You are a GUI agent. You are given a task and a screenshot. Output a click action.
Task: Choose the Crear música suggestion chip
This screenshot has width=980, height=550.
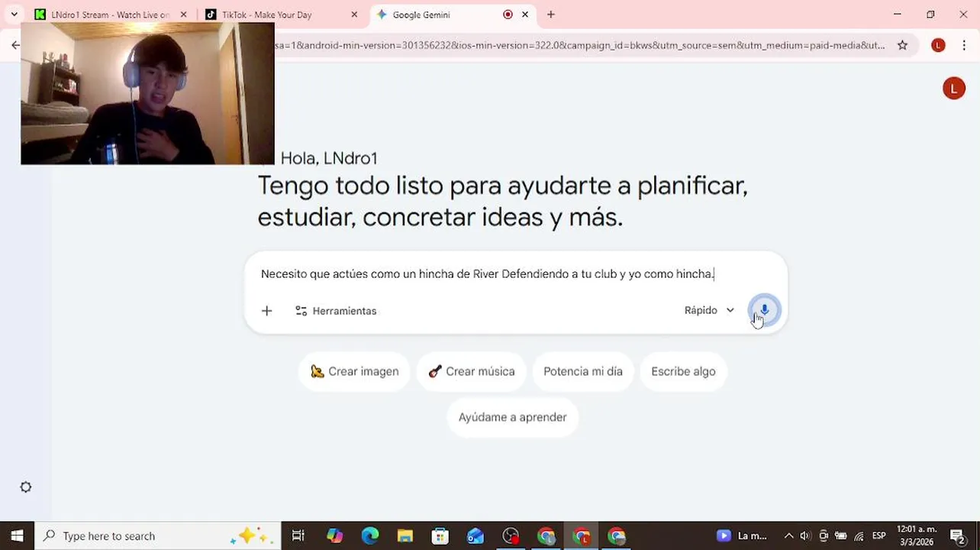coord(471,371)
